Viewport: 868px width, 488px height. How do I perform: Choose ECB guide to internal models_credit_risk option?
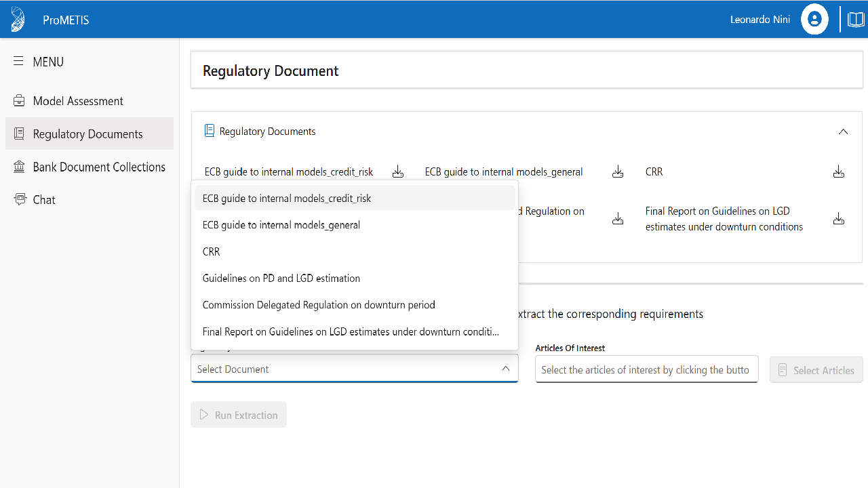point(355,198)
